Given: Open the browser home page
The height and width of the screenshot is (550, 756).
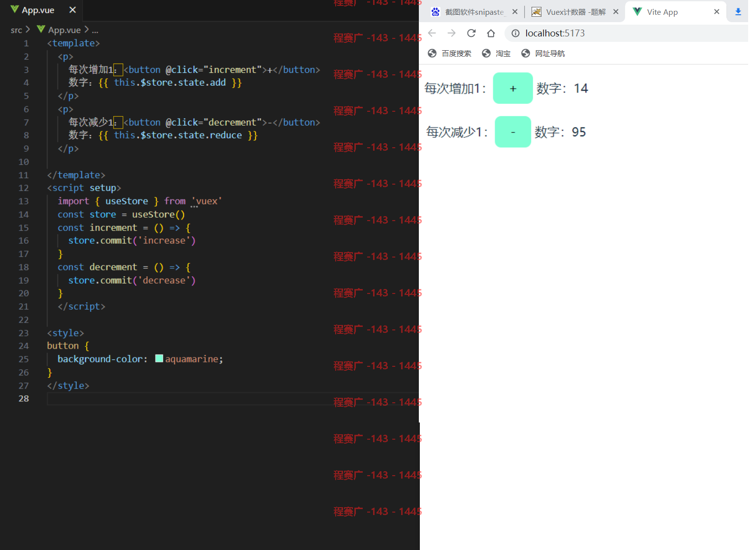Looking at the screenshot, I should 491,33.
